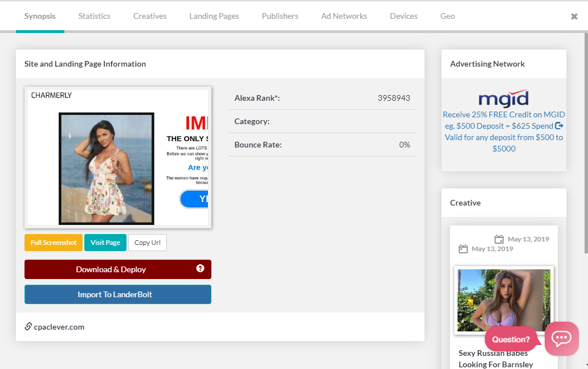Viewport: 588px width, 369px height.
Task: Click the Copy Url button
Action: 148,243
